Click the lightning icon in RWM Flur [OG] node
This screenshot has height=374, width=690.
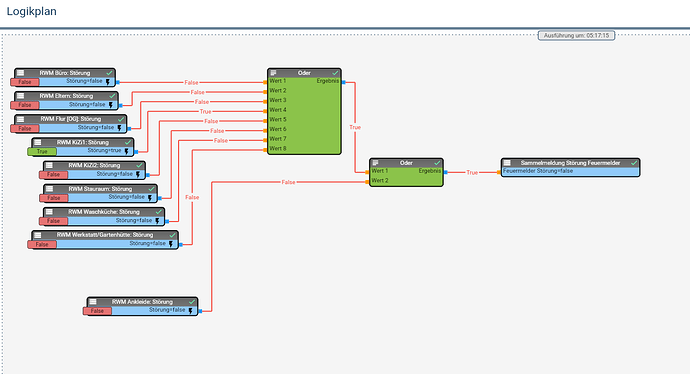[119, 128]
